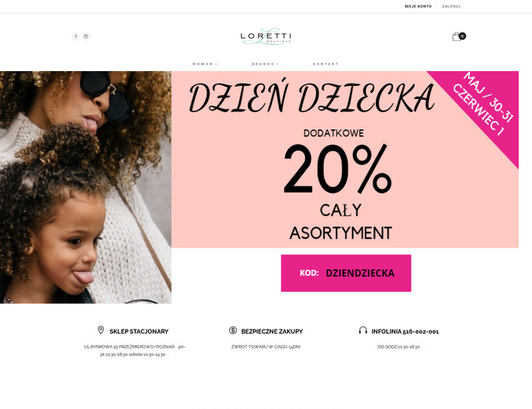Click the INFOLINIA 516-002-001 phone number
This screenshot has height=409, width=532.
pyautogui.click(x=405, y=331)
